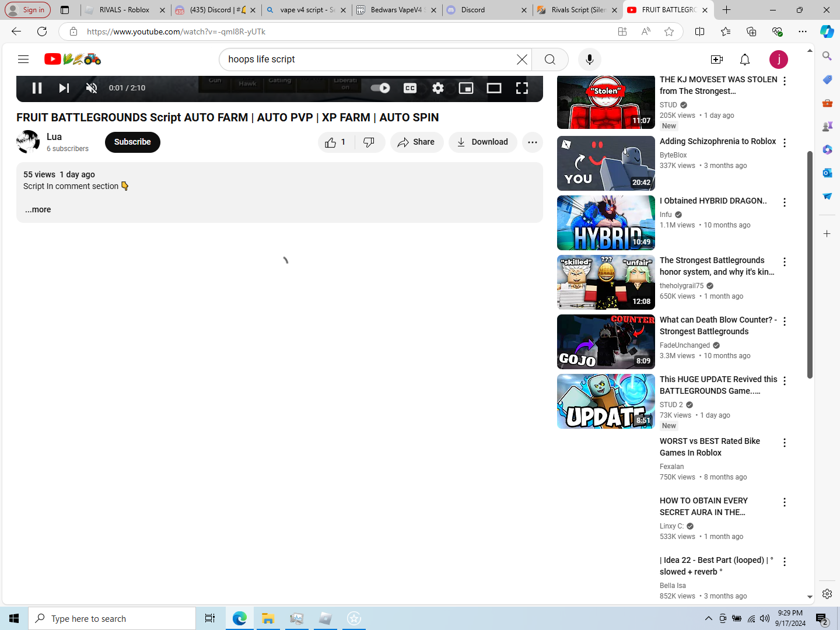This screenshot has height=630, width=840.
Task: Expand description with ...more
Action: [x=38, y=209]
